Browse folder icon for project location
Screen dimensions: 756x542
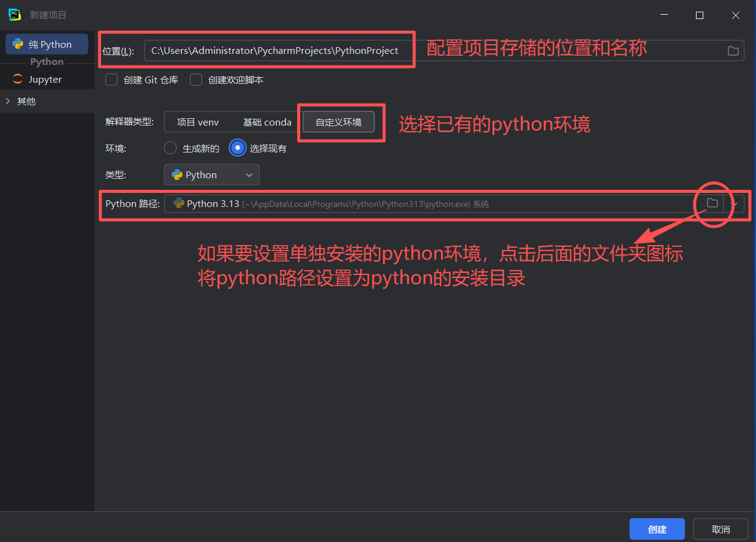click(x=733, y=51)
